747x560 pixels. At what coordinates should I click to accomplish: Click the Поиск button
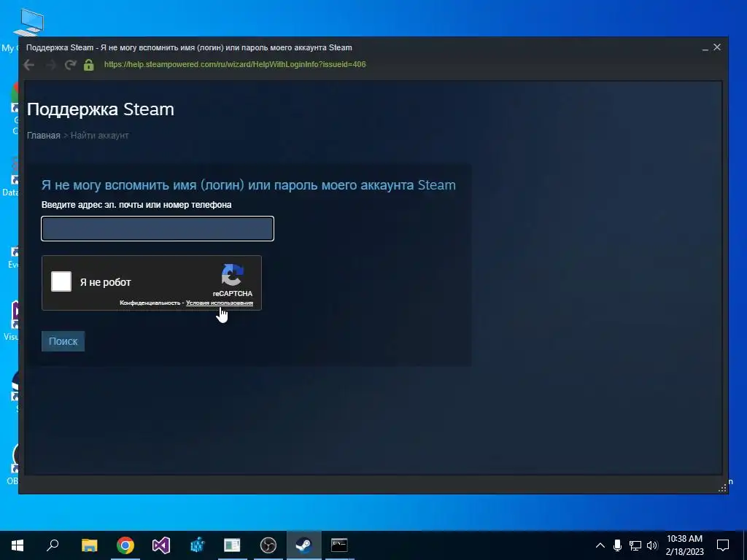63,341
